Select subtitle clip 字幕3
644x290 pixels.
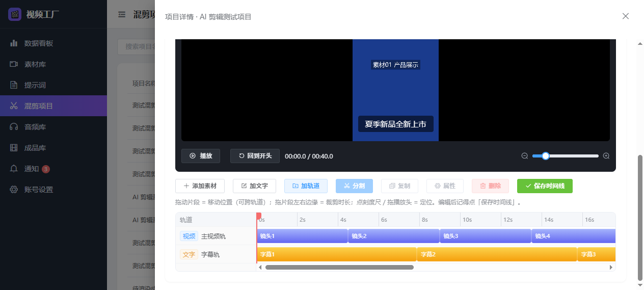click(x=597, y=254)
